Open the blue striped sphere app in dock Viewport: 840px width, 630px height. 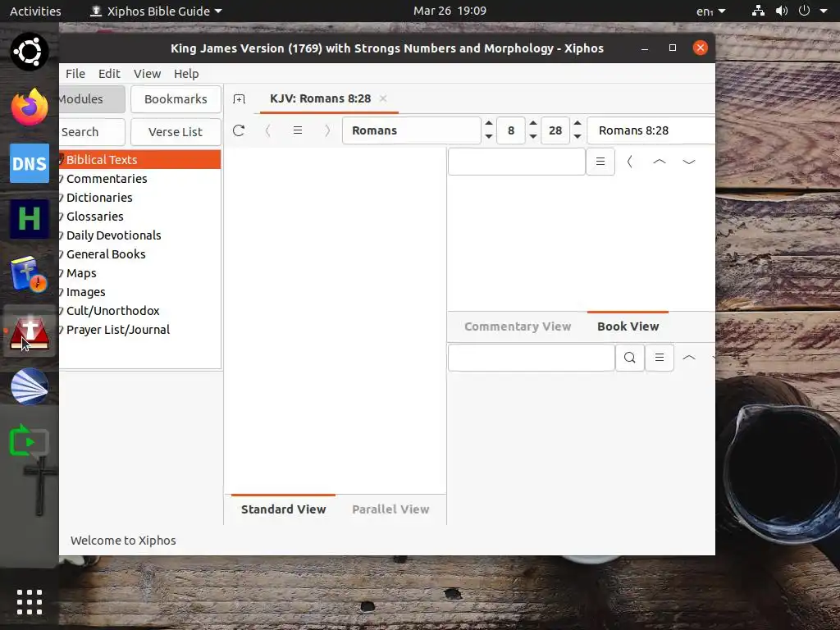[30, 386]
